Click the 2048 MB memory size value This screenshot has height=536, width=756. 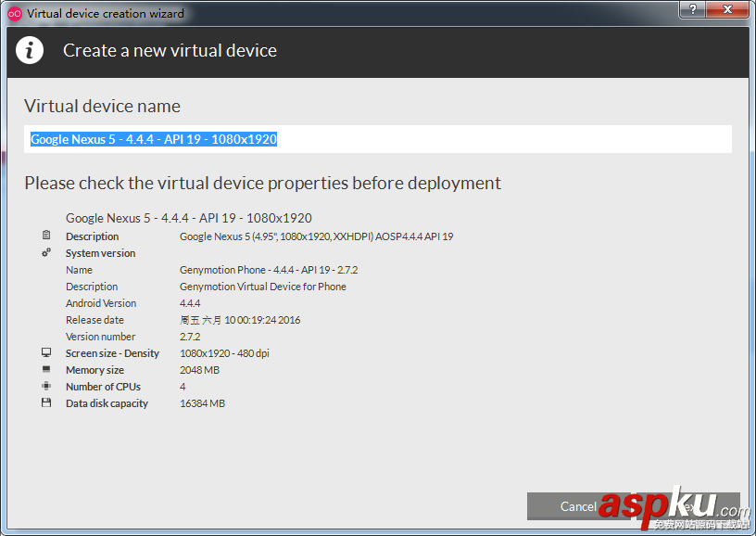[x=199, y=370]
